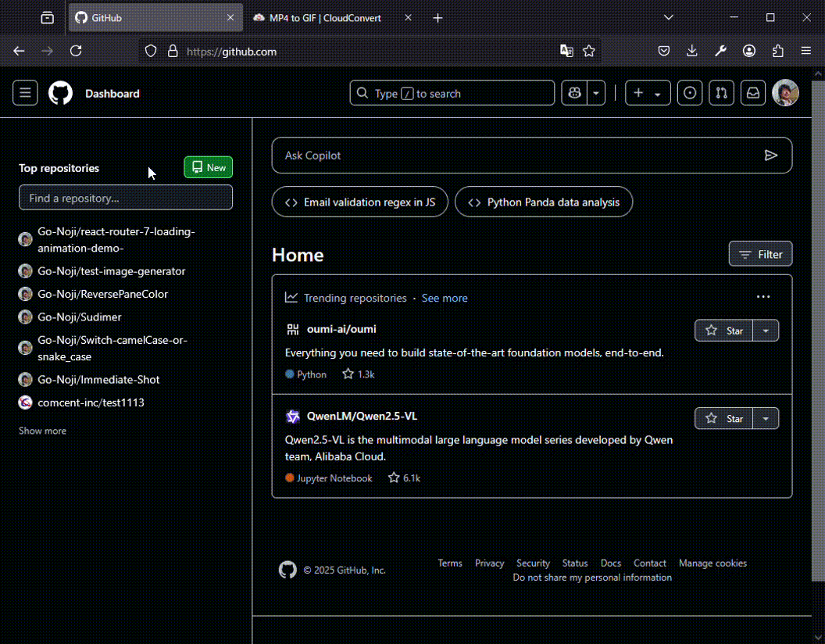The height and width of the screenshot is (644, 825).
Task: Star the QwenLM/Qwen2.5-VL repository
Action: pyautogui.click(x=724, y=418)
